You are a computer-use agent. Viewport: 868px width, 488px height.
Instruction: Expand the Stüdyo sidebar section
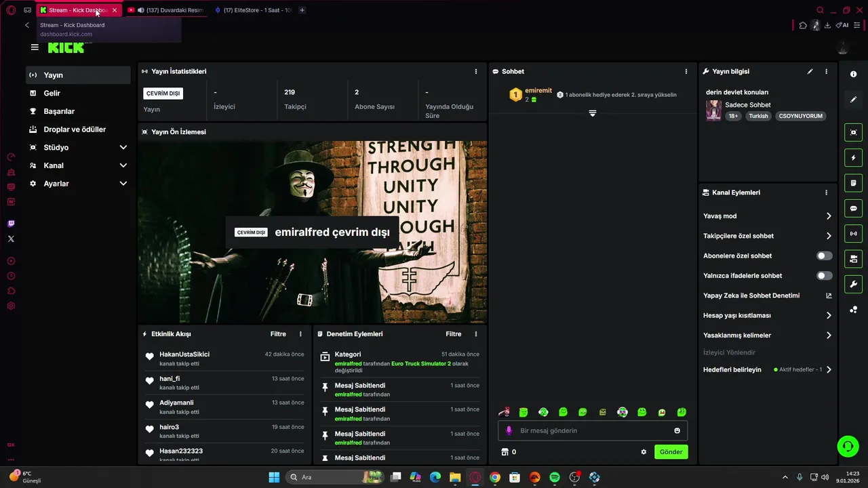point(78,147)
